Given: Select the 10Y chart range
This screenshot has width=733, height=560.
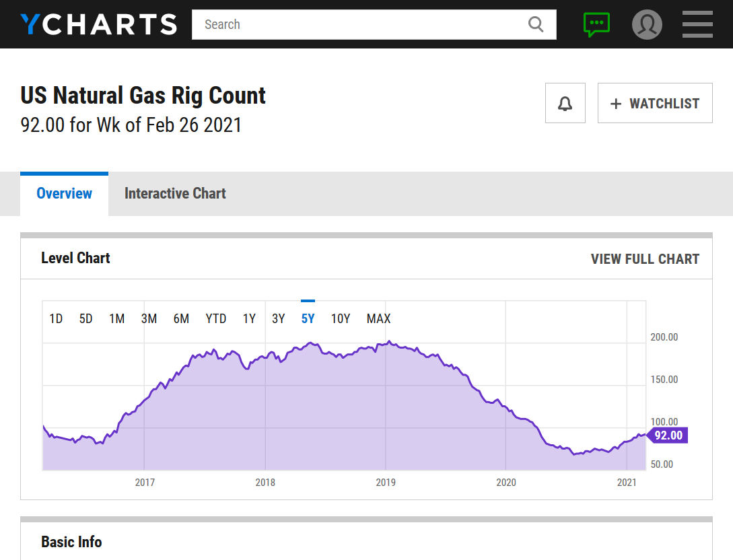Looking at the screenshot, I should tap(341, 319).
